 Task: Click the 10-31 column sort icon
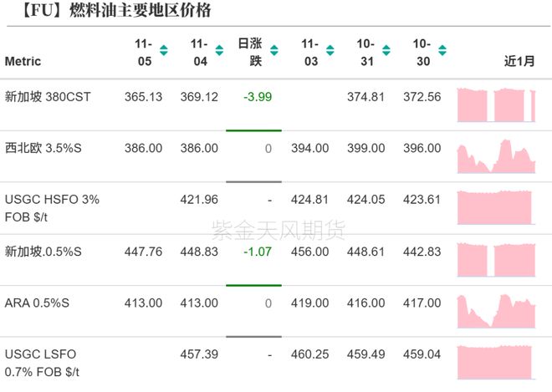pos(386,50)
